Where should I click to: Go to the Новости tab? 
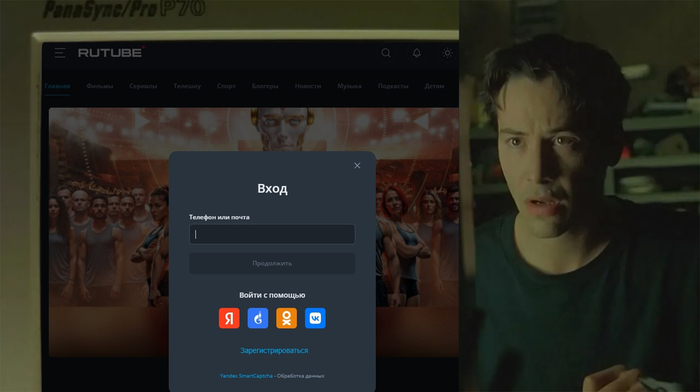tap(308, 86)
